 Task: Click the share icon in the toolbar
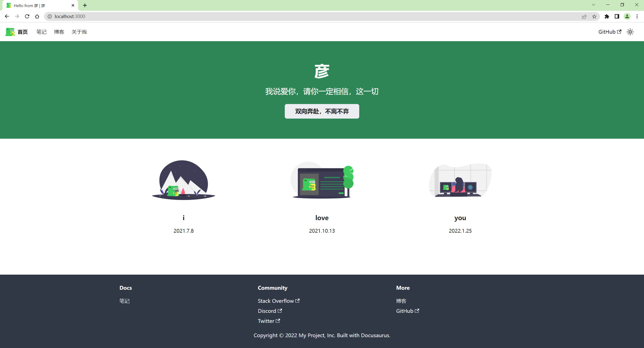584,16
